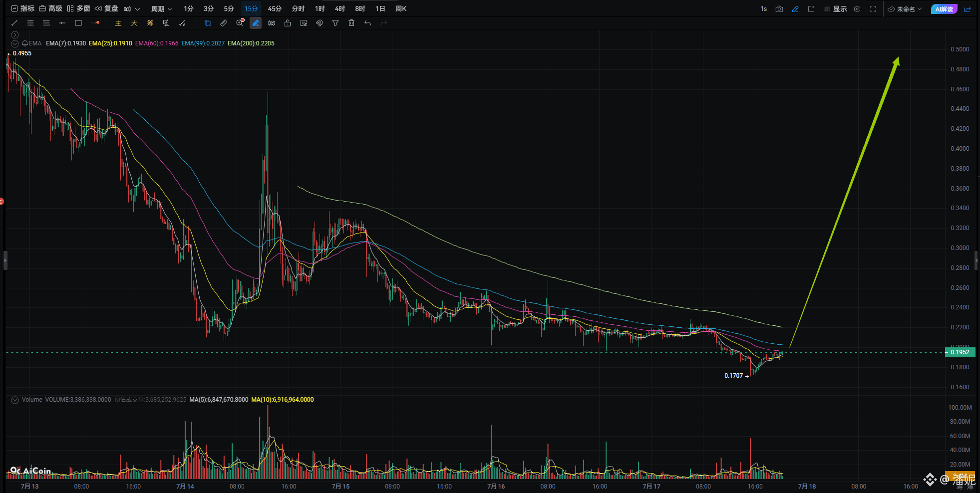Viewport: 980px width, 493px height.
Task: Toggle the lock drawings icon
Action: [288, 23]
